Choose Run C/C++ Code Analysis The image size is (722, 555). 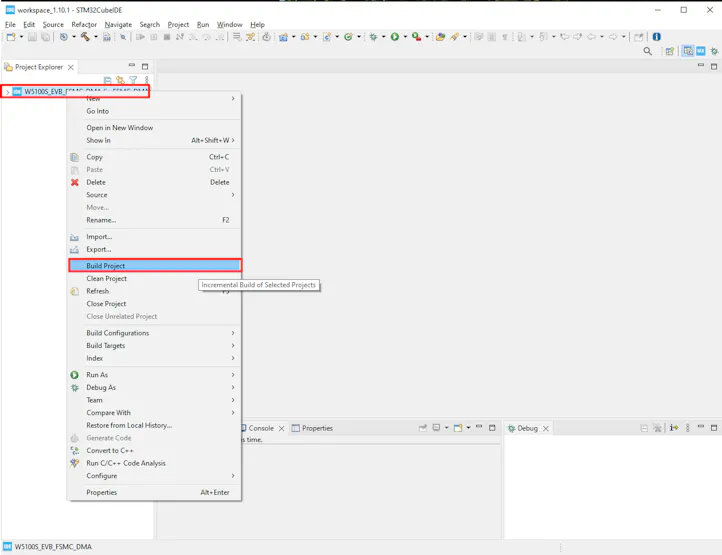pyautogui.click(x=155, y=463)
